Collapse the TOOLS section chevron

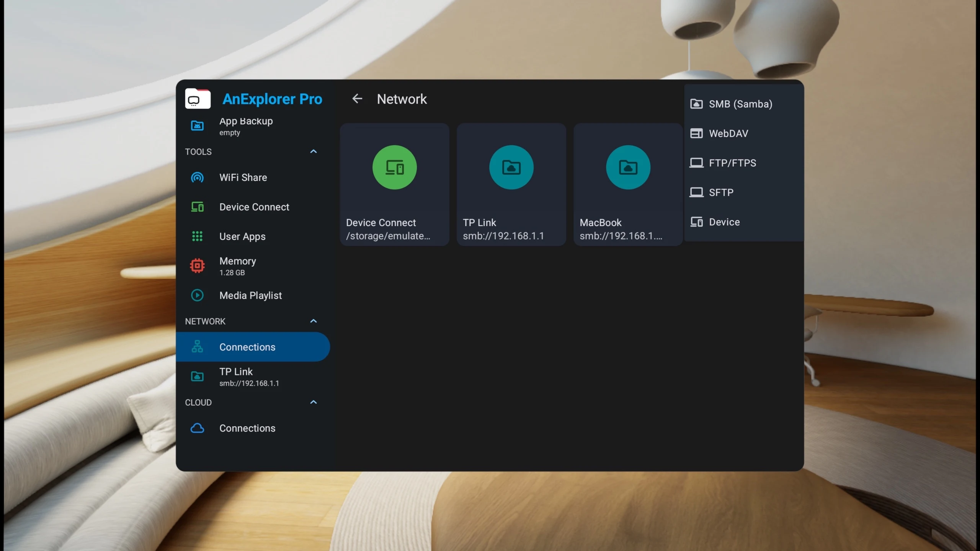pyautogui.click(x=314, y=152)
